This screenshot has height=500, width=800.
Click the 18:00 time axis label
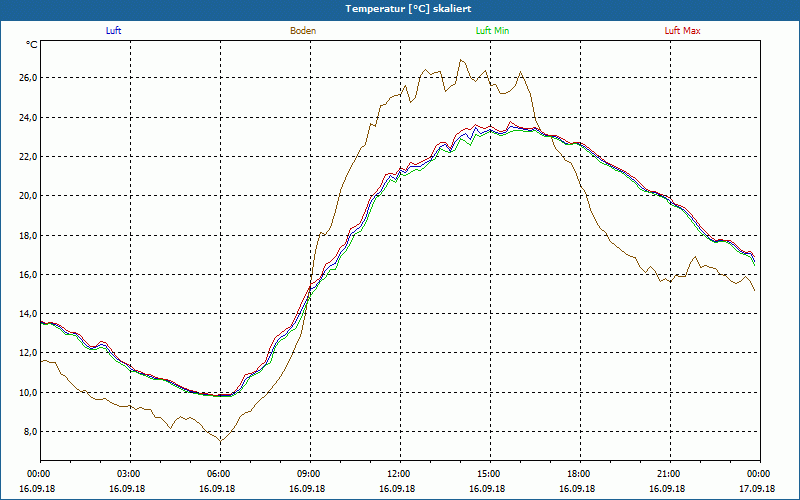[x=580, y=473]
